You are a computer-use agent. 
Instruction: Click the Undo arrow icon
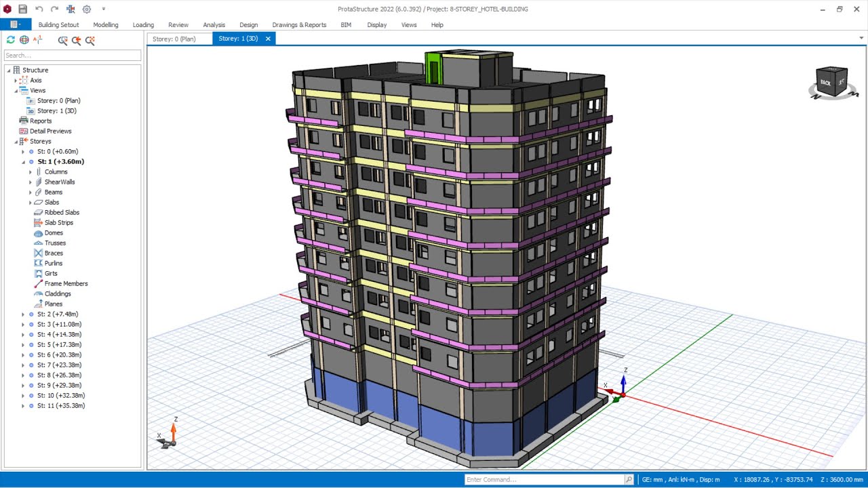click(x=39, y=9)
